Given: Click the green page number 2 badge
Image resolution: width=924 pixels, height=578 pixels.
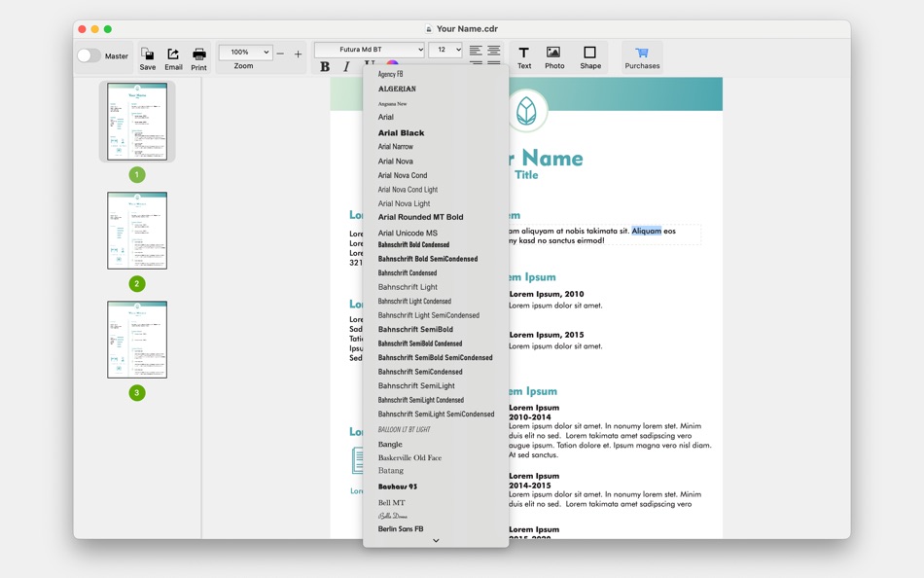Looking at the screenshot, I should (x=137, y=284).
